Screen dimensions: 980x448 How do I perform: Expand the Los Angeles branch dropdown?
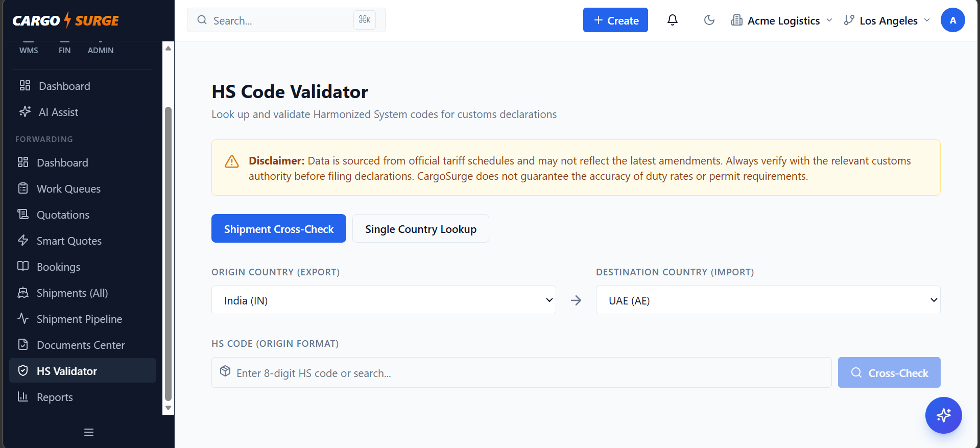coord(887,20)
